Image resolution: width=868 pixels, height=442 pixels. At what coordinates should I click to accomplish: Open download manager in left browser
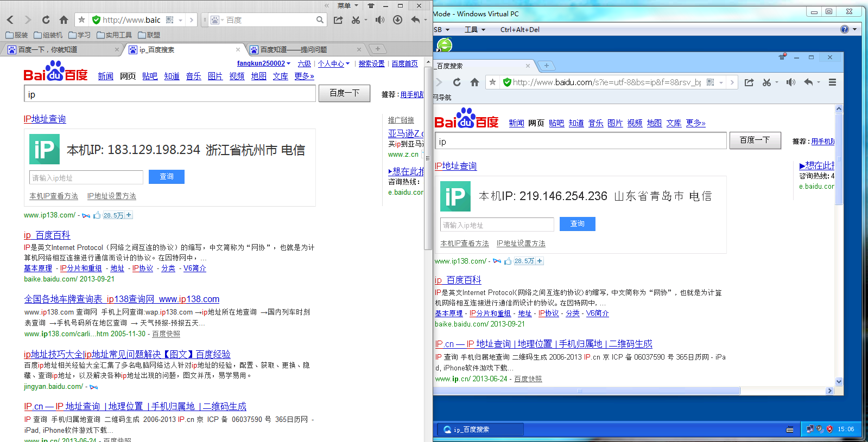397,20
